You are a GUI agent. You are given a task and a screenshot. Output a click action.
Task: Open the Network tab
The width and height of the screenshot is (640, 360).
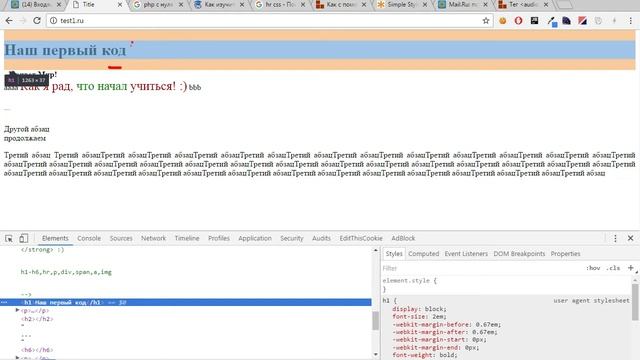[x=153, y=238]
